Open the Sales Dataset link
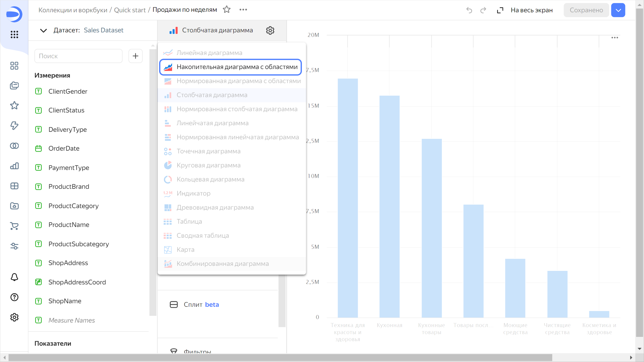 (x=103, y=30)
